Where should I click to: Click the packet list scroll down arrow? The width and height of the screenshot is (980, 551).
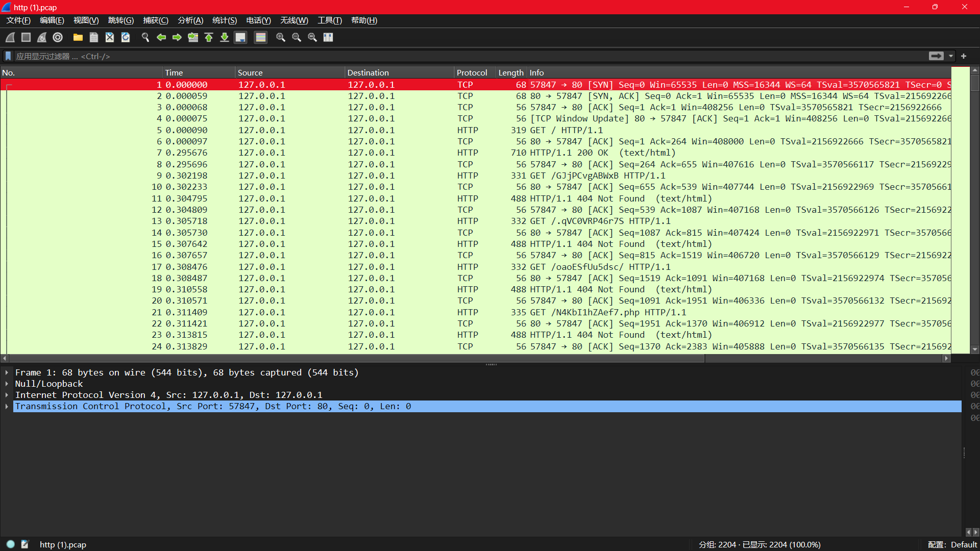click(975, 349)
